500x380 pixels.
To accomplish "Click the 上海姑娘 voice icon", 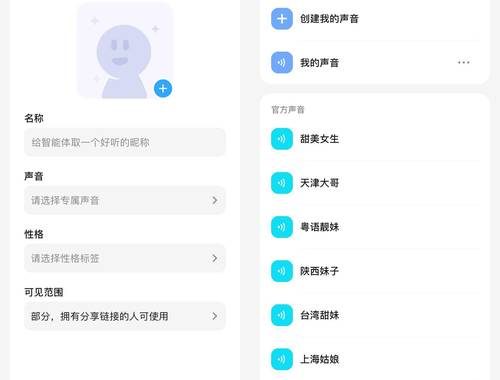I will point(282,359).
